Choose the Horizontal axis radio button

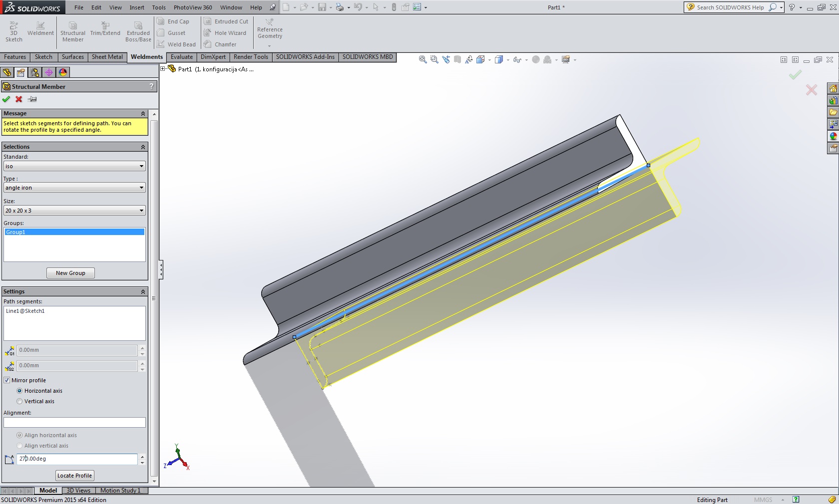click(x=20, y=391)
